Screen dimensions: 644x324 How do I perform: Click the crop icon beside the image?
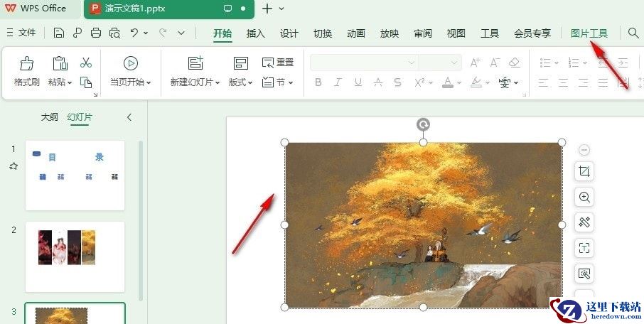[584, 171]
